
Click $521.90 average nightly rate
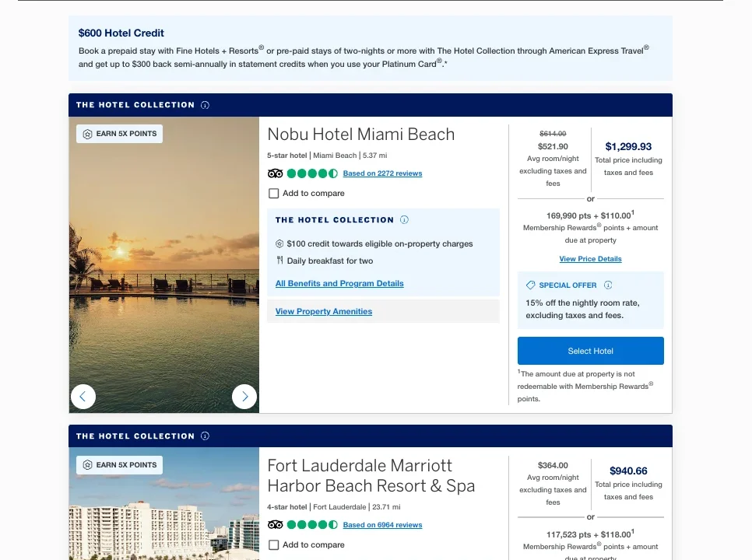coord(553,146)
